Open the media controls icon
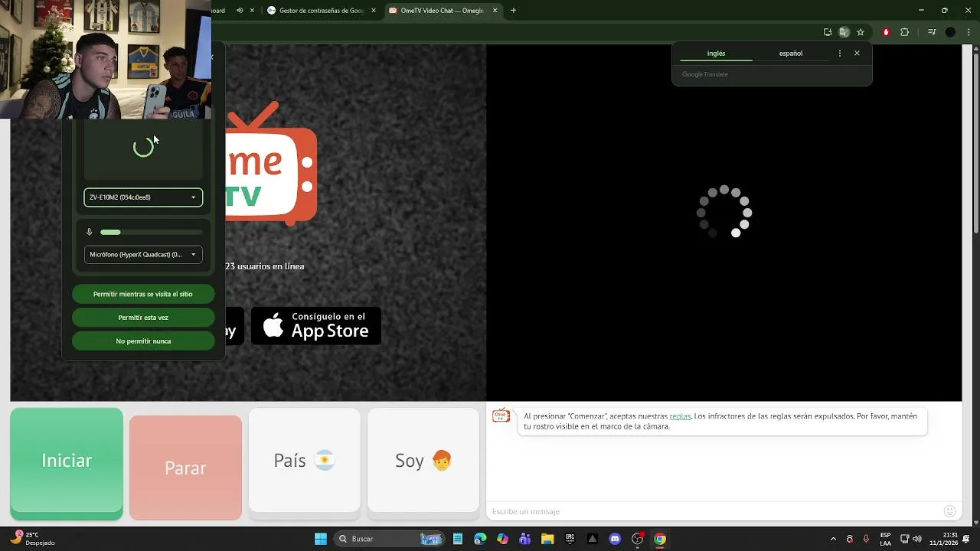This screenshot has width=980, height=551. tap(932, 32)
